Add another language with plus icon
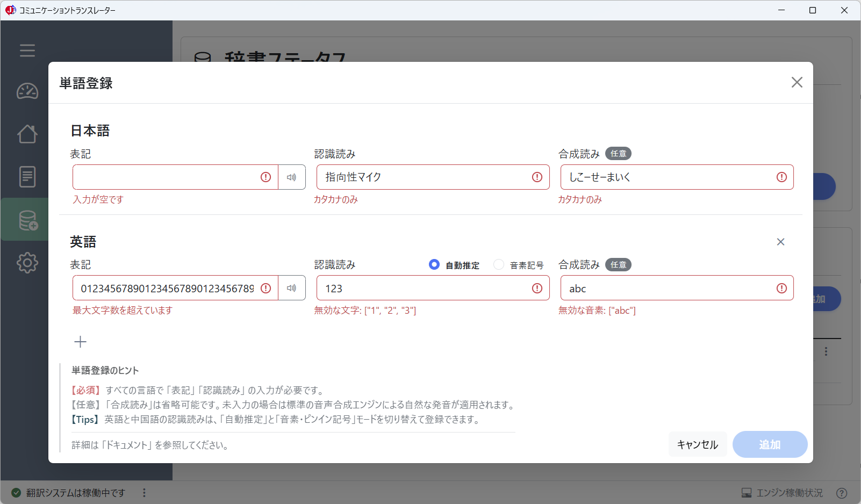 (x=81, y=342)
